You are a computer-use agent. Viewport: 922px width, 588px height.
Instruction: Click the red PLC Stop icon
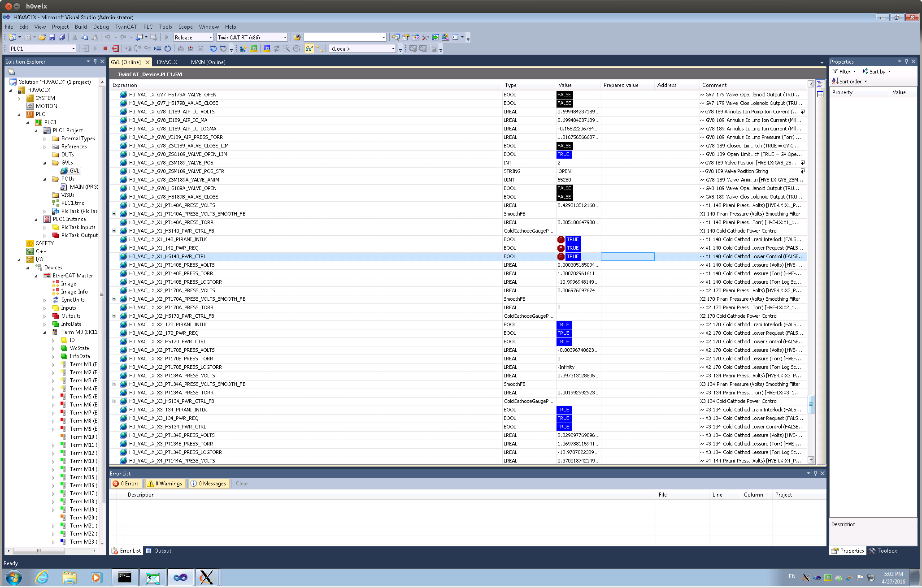(x=105, y=48)
